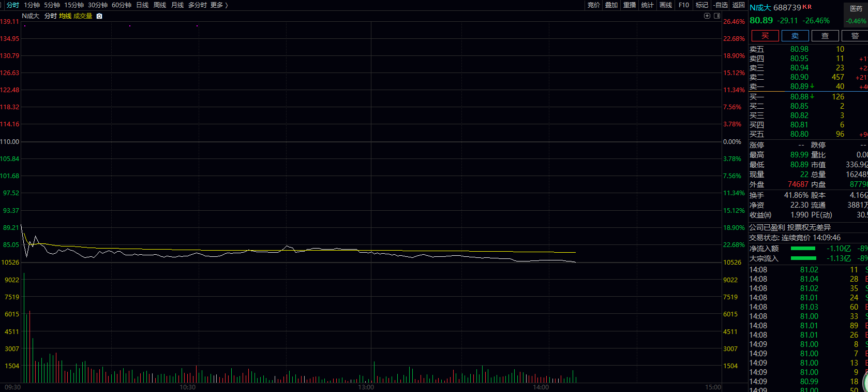868x392 pixels.
Task: Select the 买四 price 80.81
Action: (799, 125)
